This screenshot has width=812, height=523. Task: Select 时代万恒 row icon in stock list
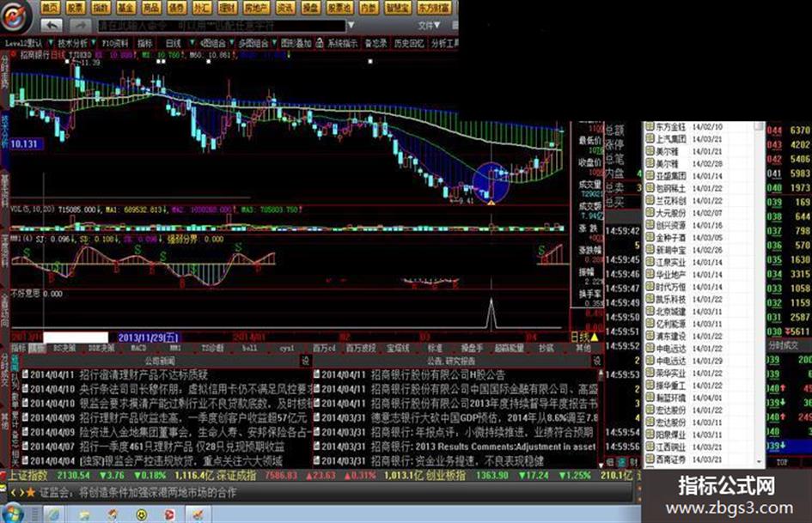pyautogui.click(x=650, y=287)
